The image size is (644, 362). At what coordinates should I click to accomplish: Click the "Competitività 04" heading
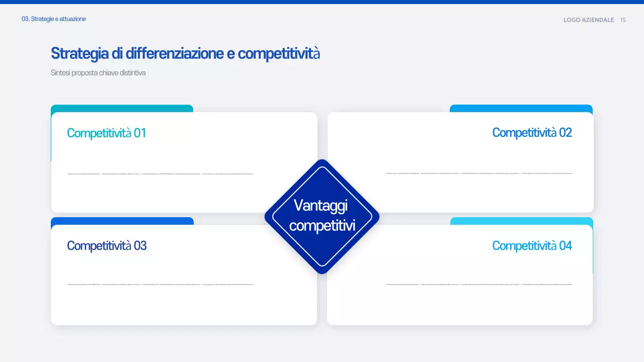tap(532, 246)
